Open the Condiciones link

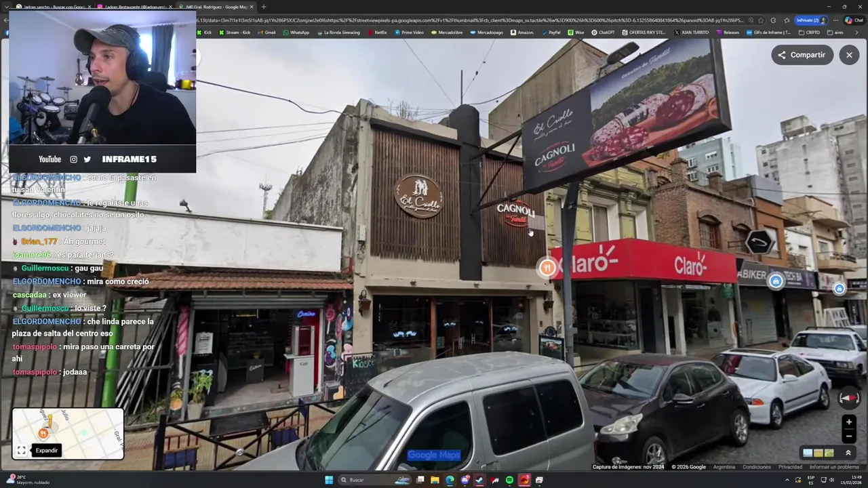point(756,467)
